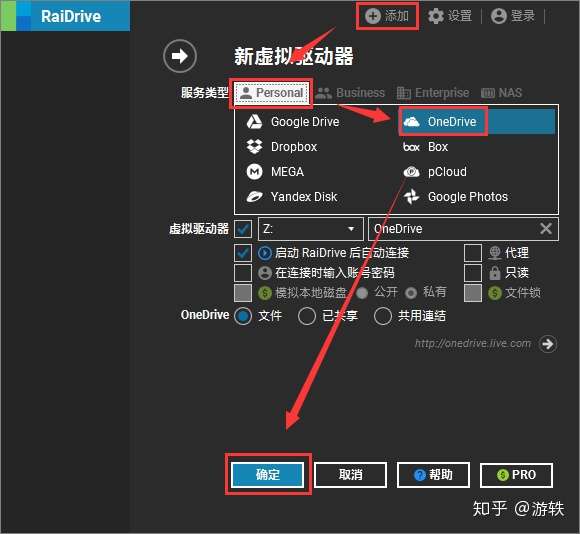Toggle the 文件锁 (file lock) checkbox
Viewport: 580px width, 534px height.
point(473,293)
